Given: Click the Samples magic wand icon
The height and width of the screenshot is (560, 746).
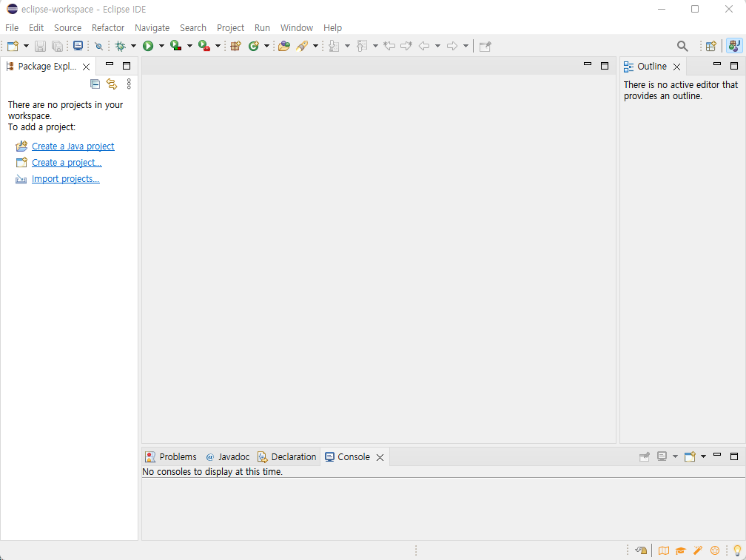Looking at the screenshot, I should click(697, 550).
